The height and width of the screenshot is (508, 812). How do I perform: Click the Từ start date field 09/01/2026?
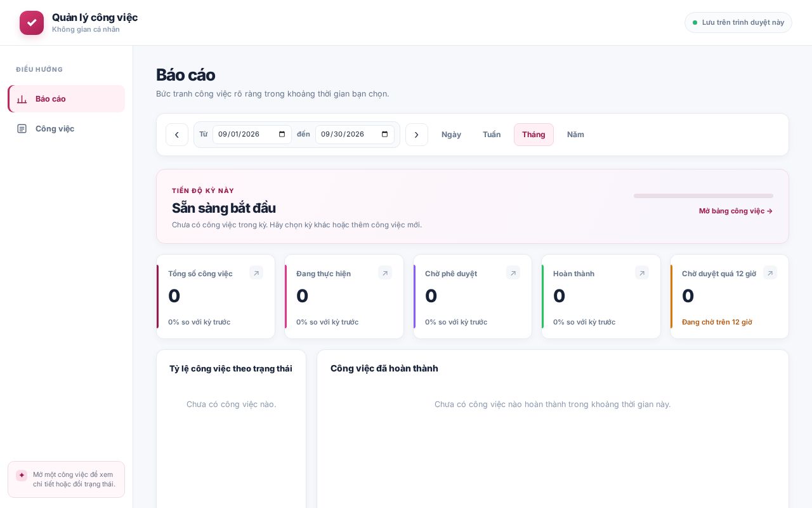(252, 135)
